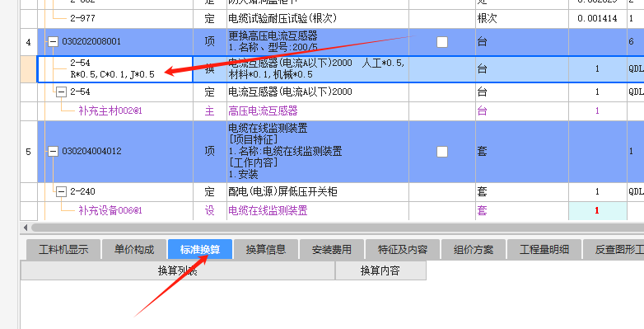Open the 工程量明细 tab
This screenshot has width=644, height=329.
point(544,249)
